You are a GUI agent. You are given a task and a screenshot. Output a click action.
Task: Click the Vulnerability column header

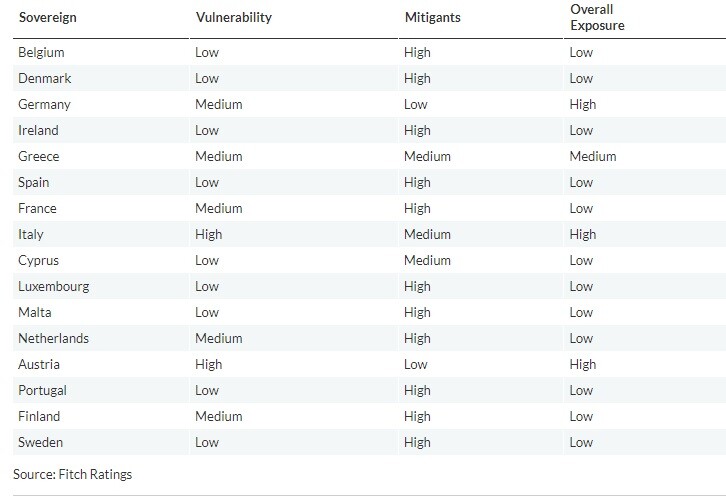[234, 18]
